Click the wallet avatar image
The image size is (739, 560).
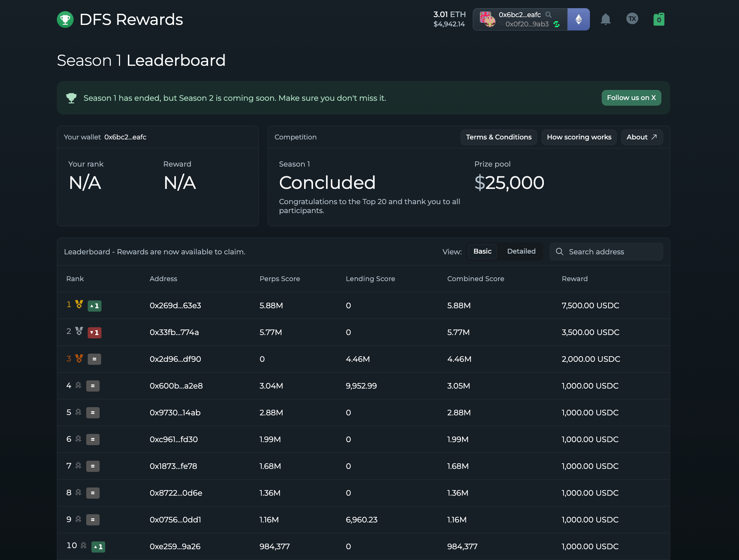click(487, 19)
